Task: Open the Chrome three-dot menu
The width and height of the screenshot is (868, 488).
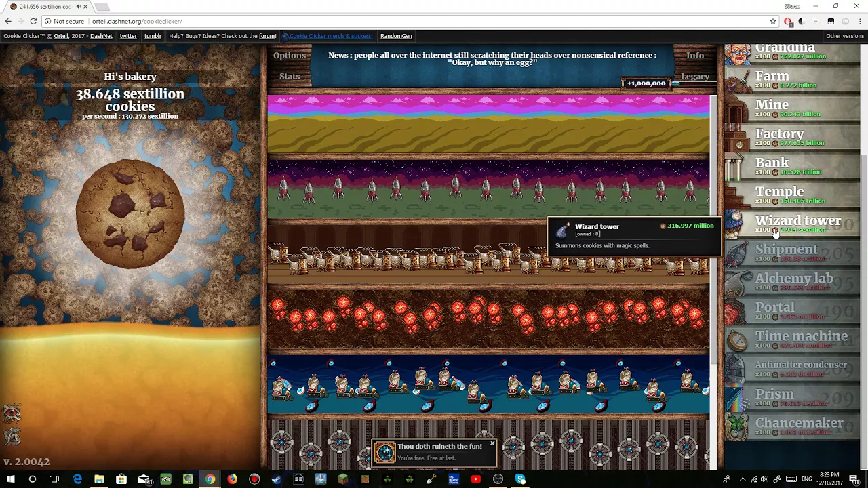Action: 860,22
